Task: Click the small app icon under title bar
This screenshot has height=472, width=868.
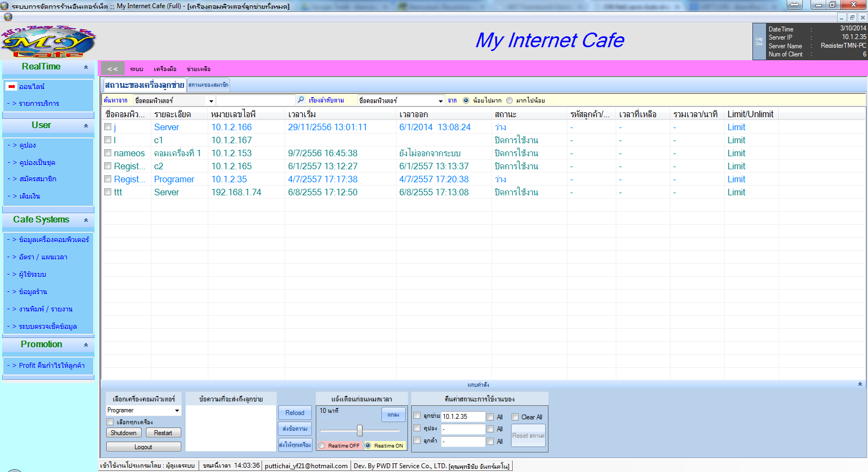Action: pos(8,17)
